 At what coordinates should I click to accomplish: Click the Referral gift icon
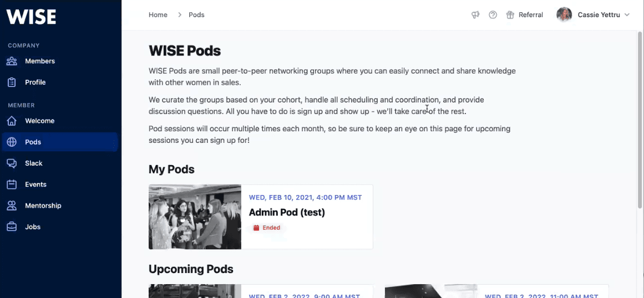[x=510, y=15]
